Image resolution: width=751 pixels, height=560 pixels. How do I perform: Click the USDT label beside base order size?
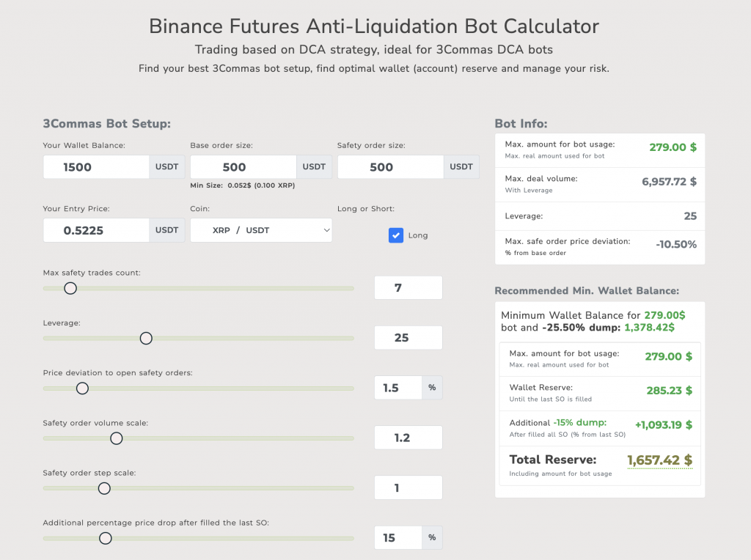point(314,167)
